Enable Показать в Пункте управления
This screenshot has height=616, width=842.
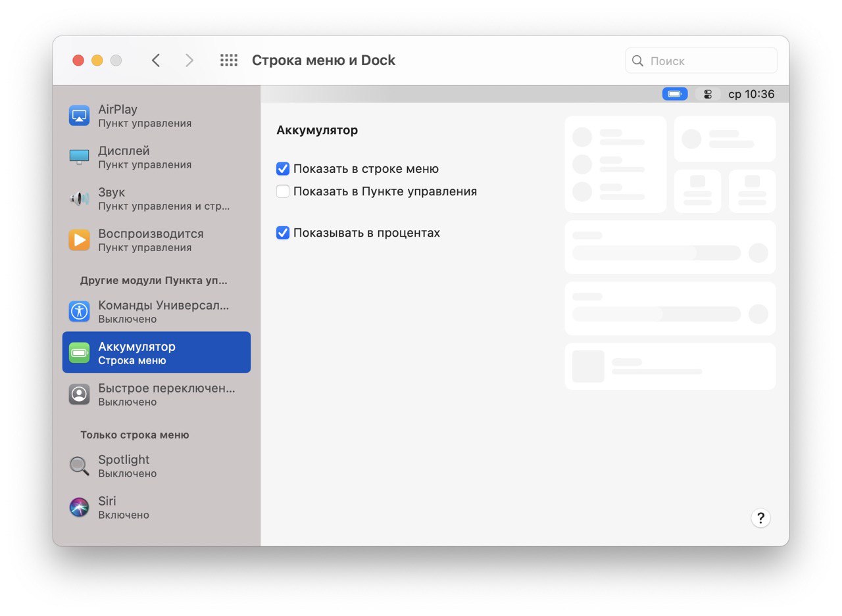click(x=283, y=191)
